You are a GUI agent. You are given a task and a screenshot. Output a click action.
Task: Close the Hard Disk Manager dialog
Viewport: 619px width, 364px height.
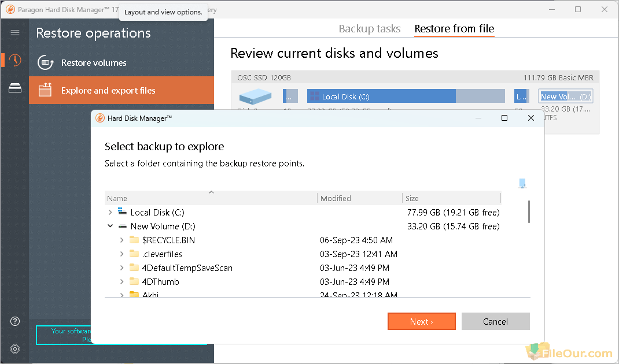[531, 118]
